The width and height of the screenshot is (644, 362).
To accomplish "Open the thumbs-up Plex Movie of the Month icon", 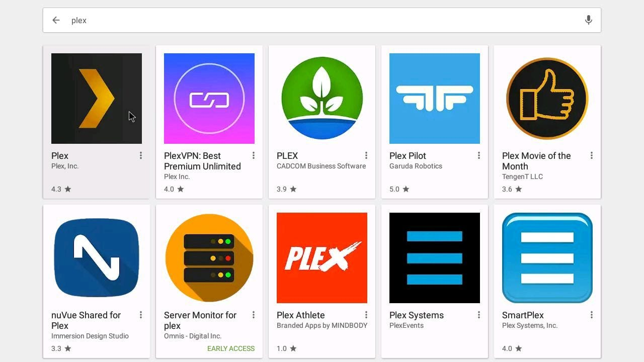I will 547,99.
